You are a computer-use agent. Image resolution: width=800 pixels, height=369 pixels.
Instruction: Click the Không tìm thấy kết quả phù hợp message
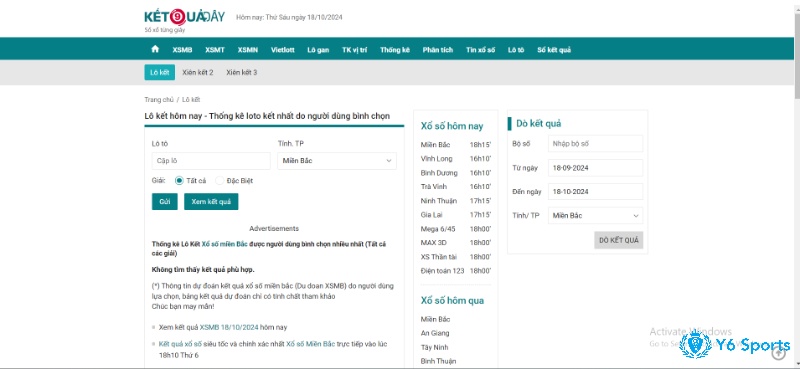click(203, 269)
